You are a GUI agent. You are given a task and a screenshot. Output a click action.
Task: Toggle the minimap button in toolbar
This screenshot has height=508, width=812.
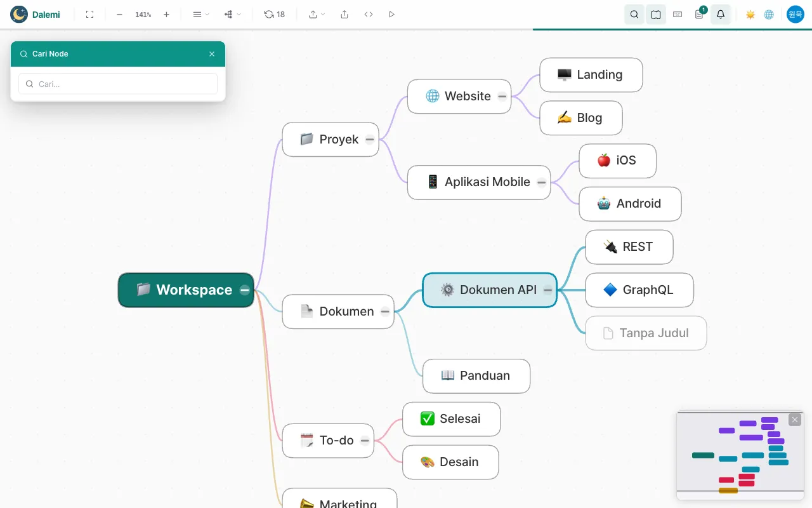pyautogui.click(x=656, y=14)
